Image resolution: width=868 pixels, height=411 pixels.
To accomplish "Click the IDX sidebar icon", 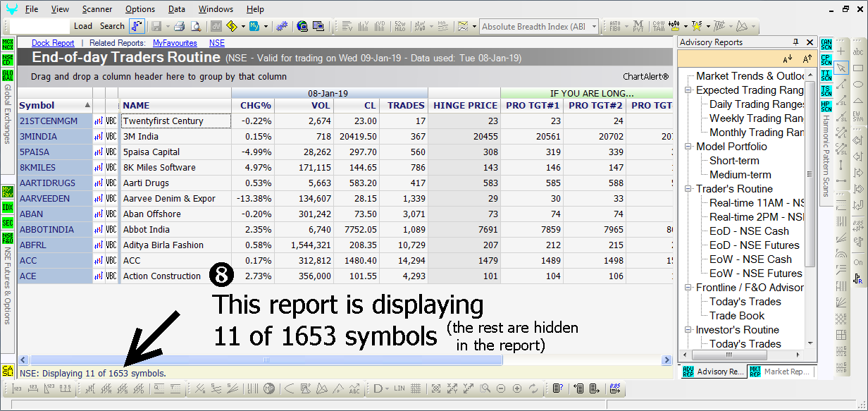I will [8, 208].
